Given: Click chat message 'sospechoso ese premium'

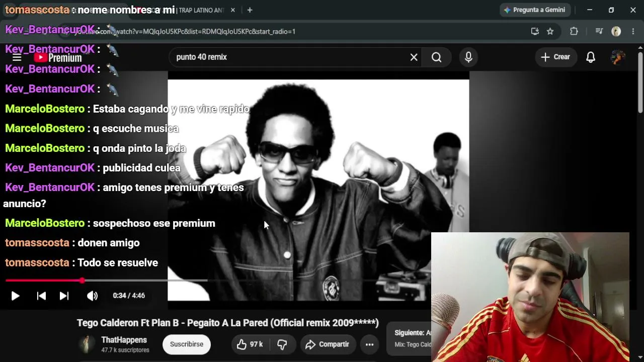Looking at the screenshot, I should tap(154, 223).
